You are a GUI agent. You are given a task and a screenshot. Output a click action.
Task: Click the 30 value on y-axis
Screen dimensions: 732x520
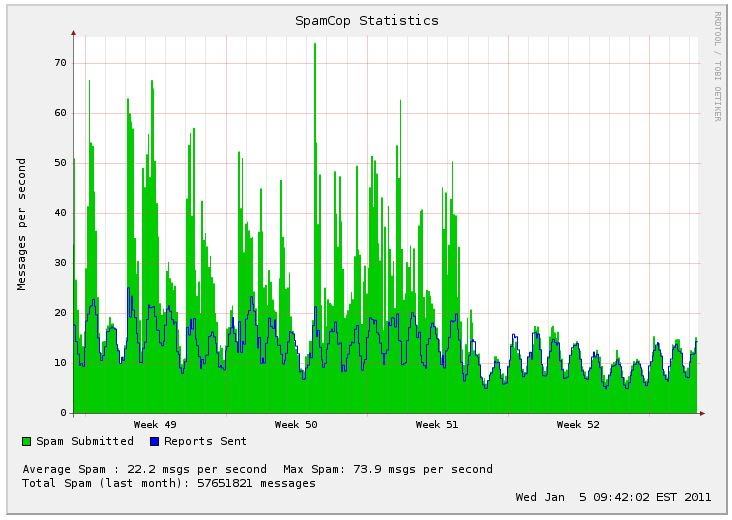tap(61, 263)
